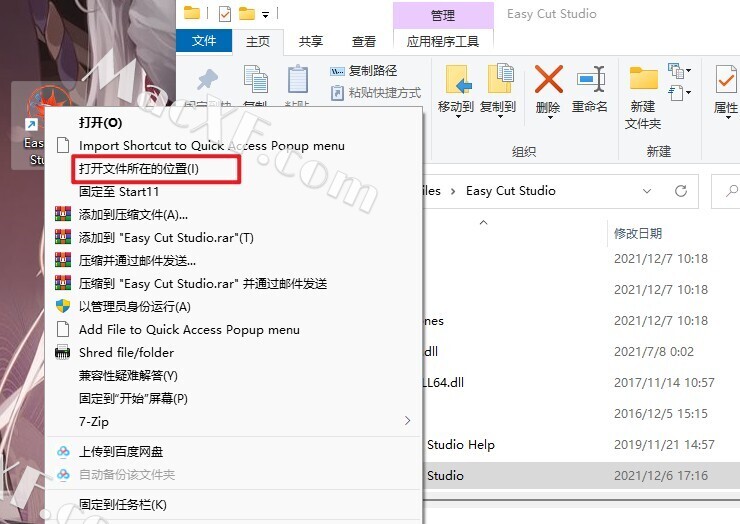740x524 pixels.
Task: Switch to the 主页 tab
Action: [x=258, y=42]
